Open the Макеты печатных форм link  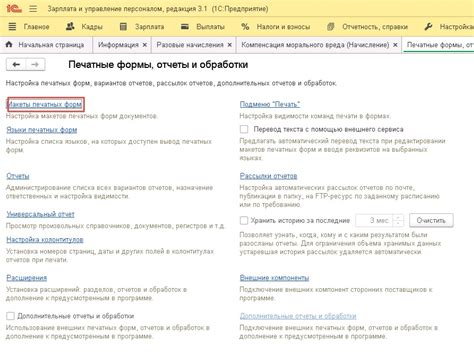(x=45, y=104)
